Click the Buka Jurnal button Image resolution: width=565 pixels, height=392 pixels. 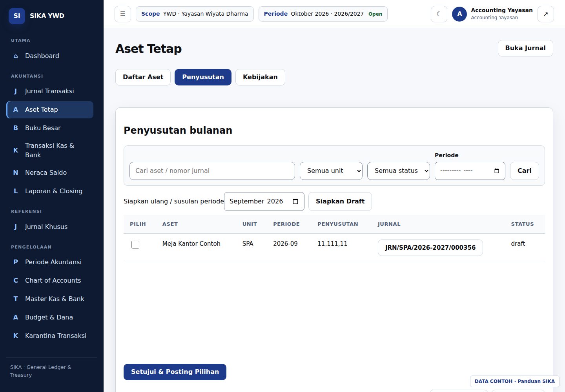(x=525, y=48)
